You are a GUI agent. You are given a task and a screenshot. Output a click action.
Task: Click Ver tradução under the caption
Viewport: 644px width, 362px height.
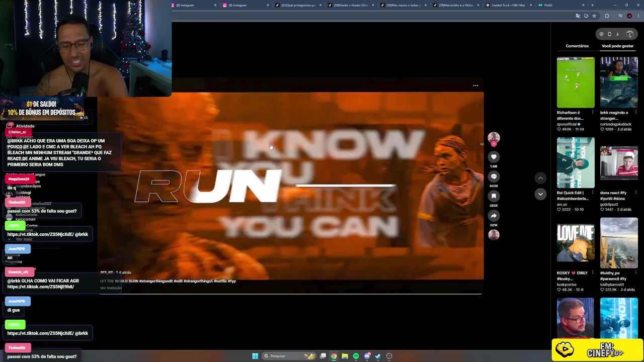[111, 288]
